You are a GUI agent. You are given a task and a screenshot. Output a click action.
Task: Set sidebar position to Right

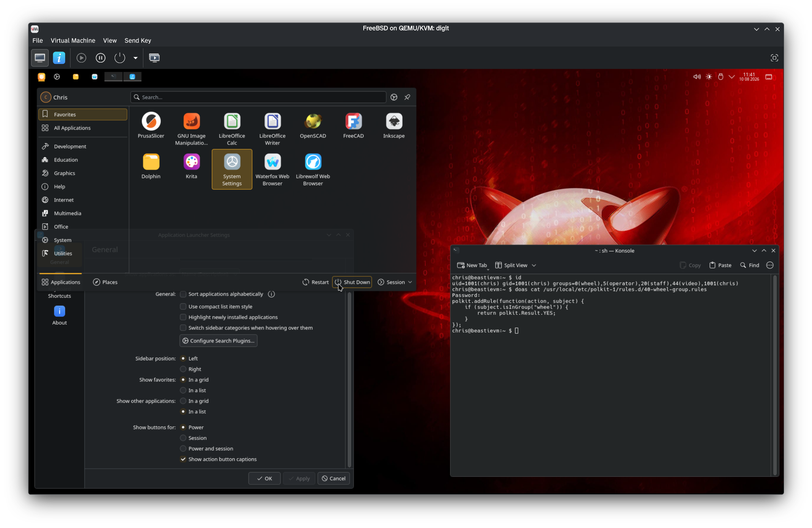tap(183, 369)
